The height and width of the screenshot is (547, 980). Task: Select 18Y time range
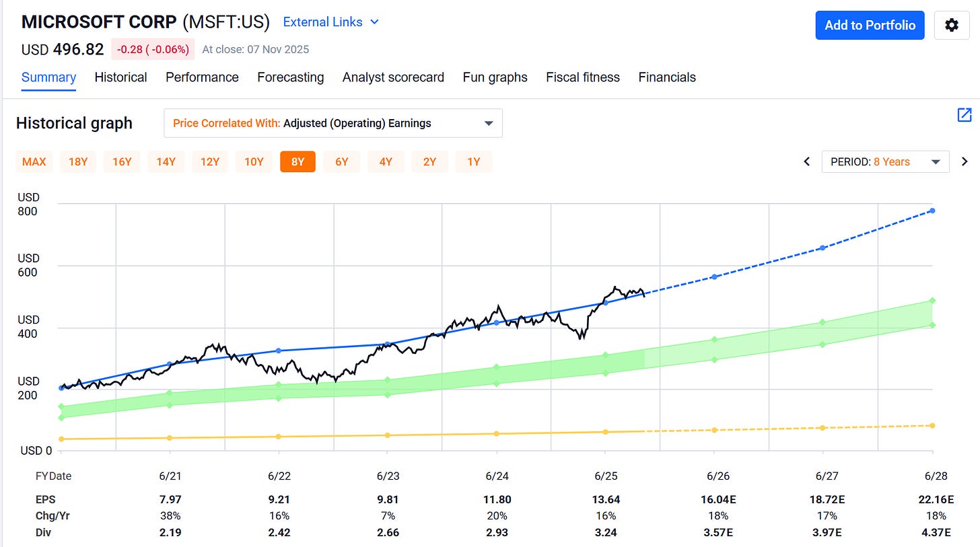click(x=78, y=161)
